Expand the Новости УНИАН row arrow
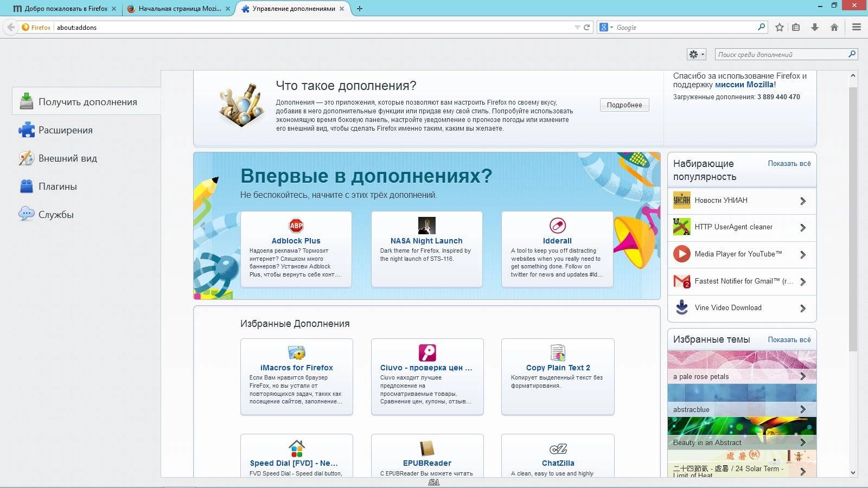This screenshot has height=488, width=868. (803, 201)
